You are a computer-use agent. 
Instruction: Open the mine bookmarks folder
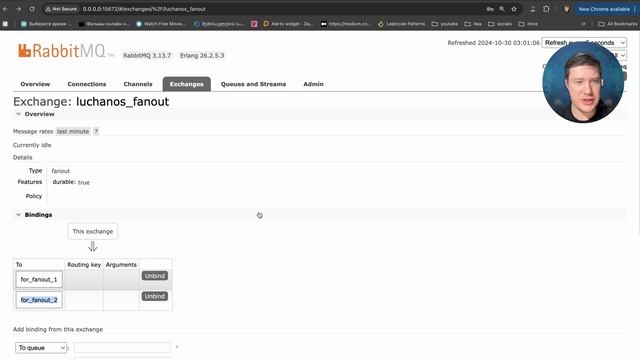(528, 24)
